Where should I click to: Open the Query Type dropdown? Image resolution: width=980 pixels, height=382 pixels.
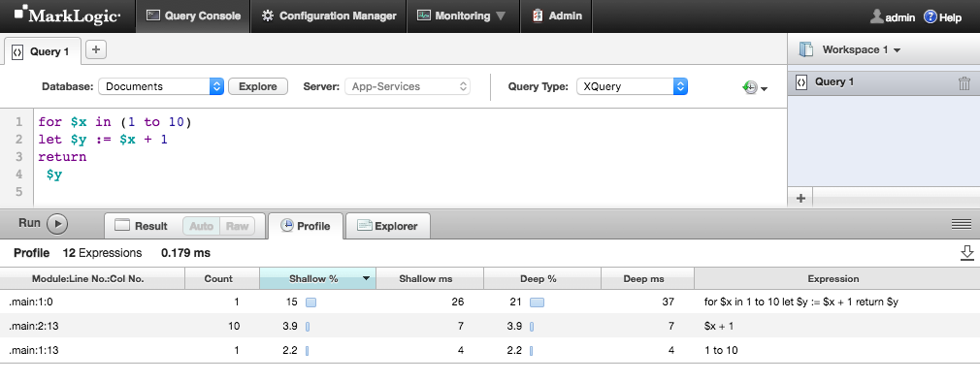pyautogui.click(x=632, y=86)
